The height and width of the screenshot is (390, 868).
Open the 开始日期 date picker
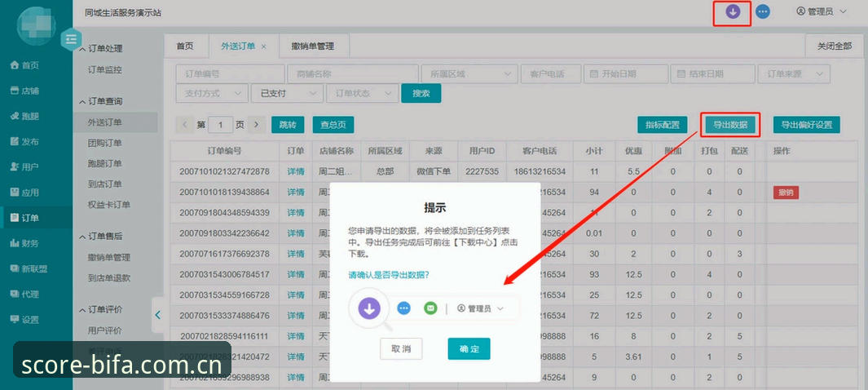626,73
